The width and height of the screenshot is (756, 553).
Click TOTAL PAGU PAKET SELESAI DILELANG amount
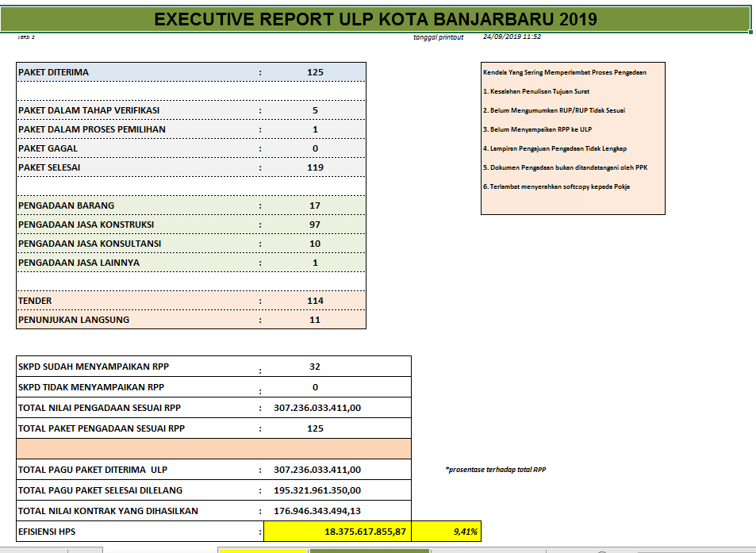pyautogui.click(x=317, y=490)
